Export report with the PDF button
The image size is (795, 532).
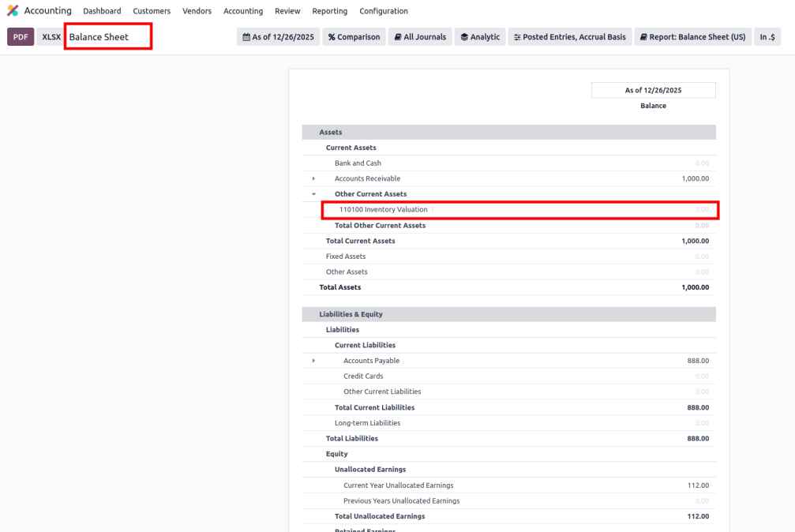point(20,37)
